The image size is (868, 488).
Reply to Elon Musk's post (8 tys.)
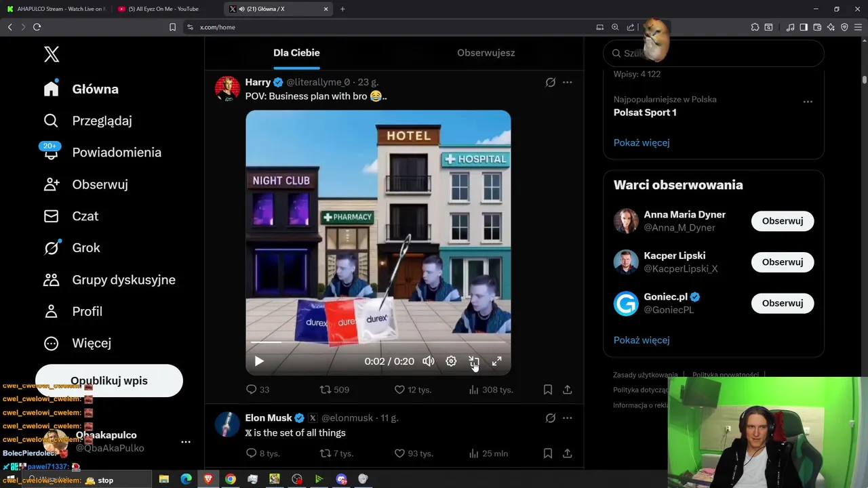coord(263,453)
